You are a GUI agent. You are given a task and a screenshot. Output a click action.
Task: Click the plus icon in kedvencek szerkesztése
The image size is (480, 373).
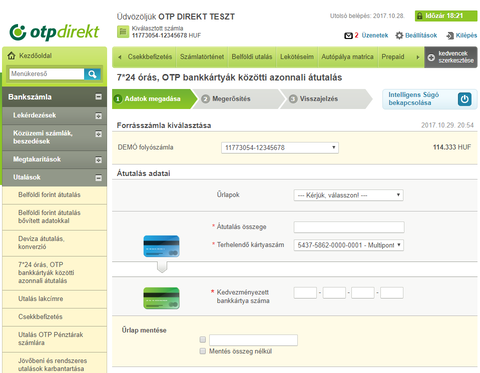[x=431, y=57]
